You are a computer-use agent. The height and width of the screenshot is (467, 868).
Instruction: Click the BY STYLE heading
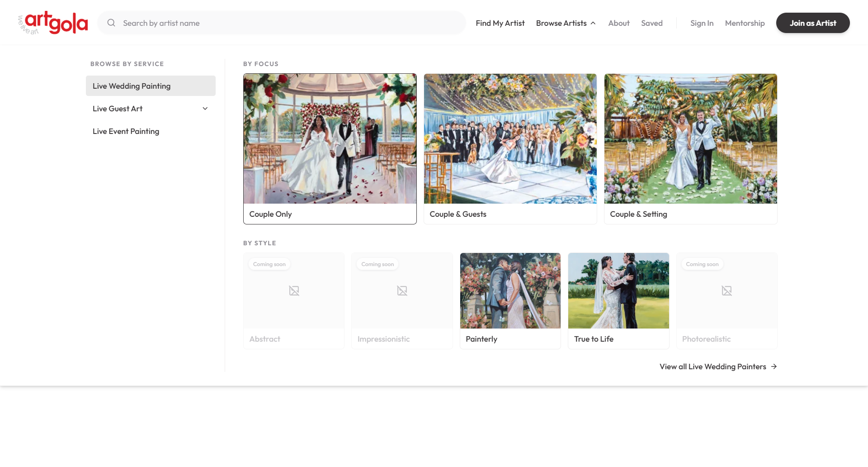click(x=259, y=243)
